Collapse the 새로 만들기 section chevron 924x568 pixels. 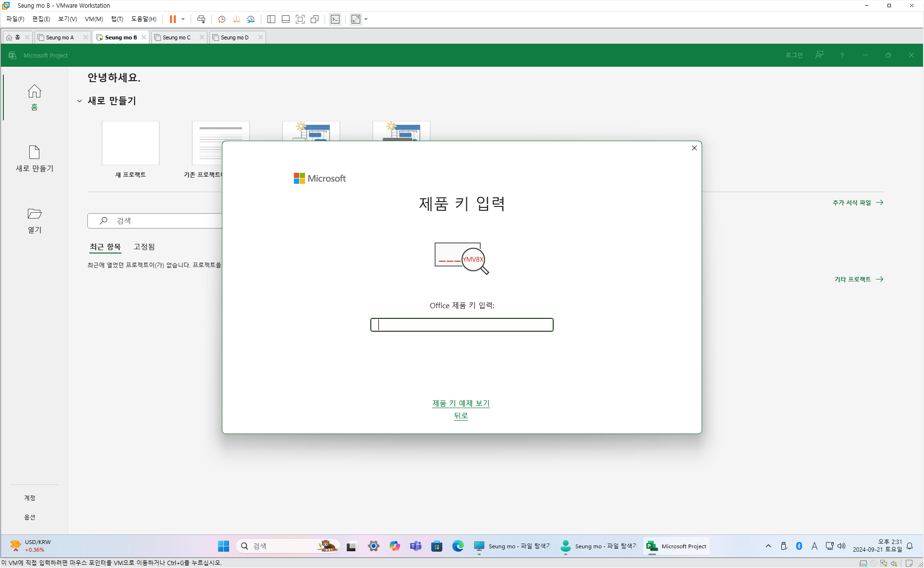click(79, 101)
